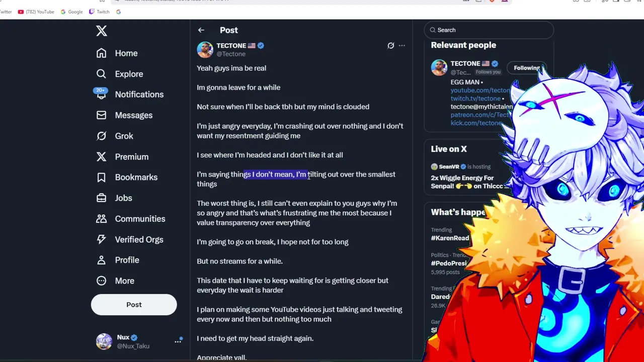Viewport: 644px width, 362px height.
Task: Toggle the Following button for TECTONE
Action: (x=526, y=68)
